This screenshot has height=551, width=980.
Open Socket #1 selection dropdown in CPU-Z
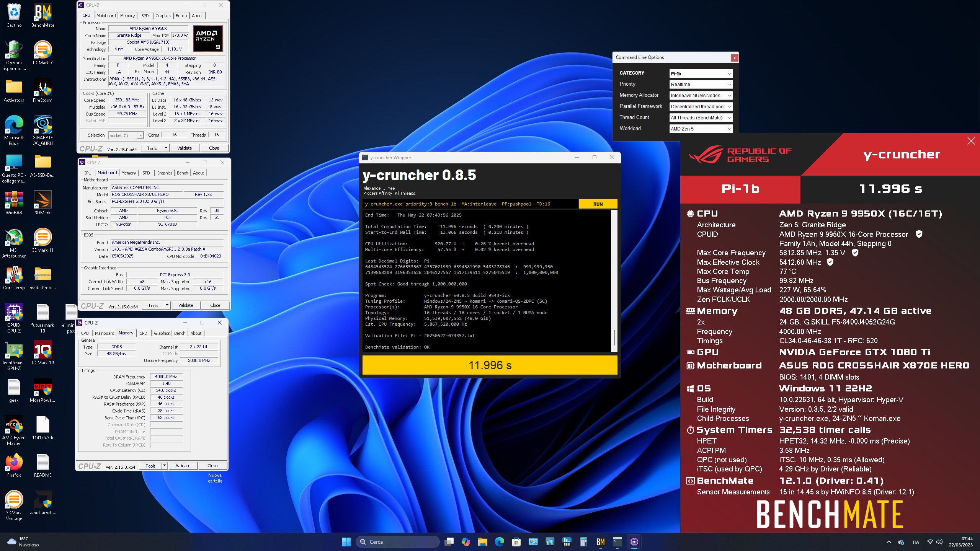(126, 135)
